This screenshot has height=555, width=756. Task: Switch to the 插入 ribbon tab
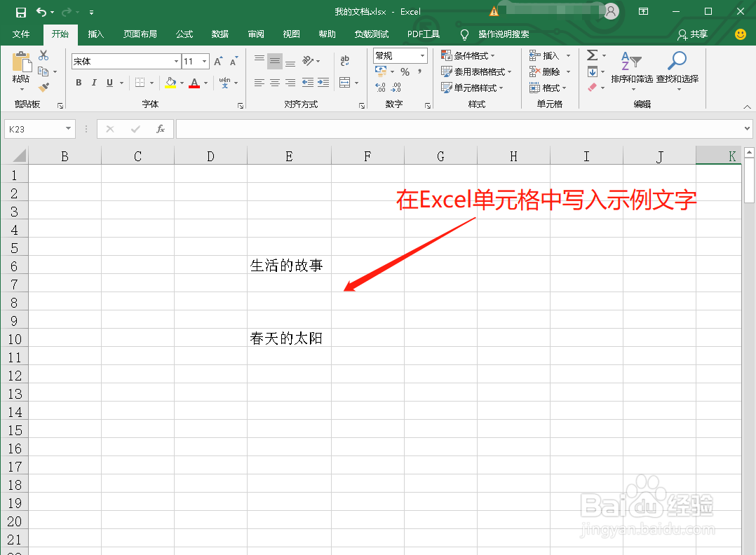[96, 34]
